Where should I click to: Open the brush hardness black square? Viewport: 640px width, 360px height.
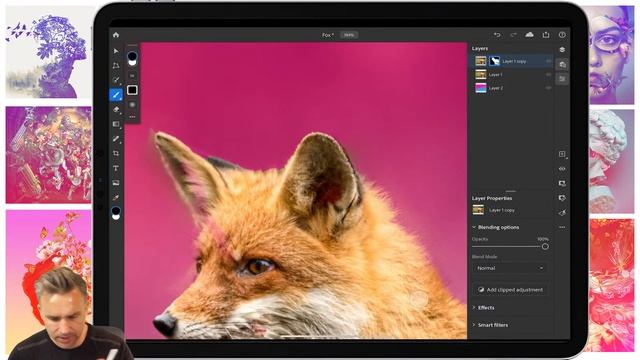pyautogui.click(x=132, y=90)
